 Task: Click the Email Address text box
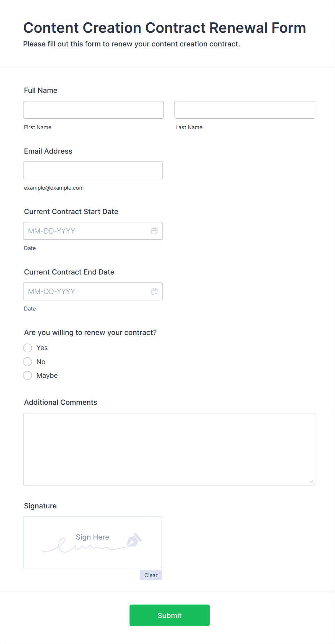(93, 170)
